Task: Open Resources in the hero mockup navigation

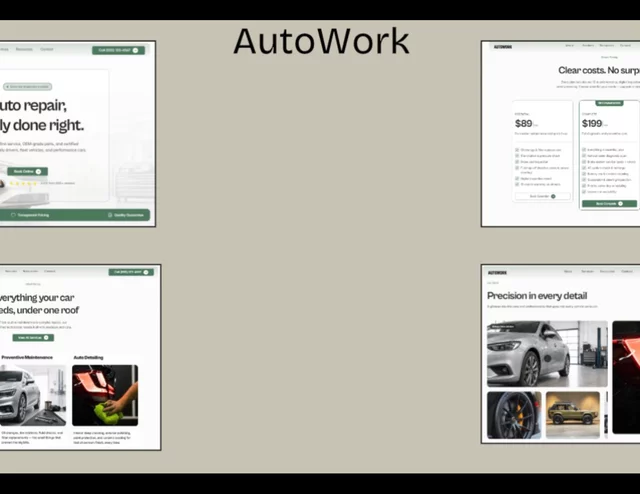Action: 24,49
